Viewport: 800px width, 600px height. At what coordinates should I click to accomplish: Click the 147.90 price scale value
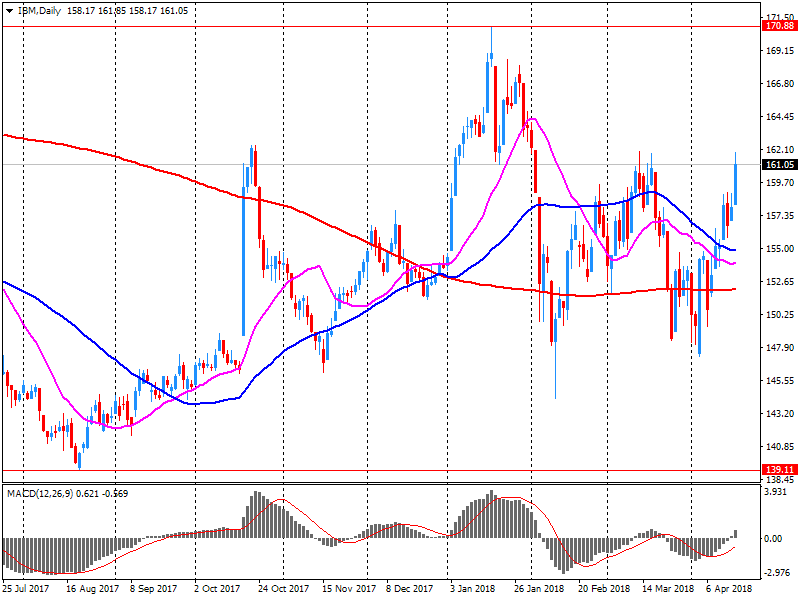click(x=780, y=347)
